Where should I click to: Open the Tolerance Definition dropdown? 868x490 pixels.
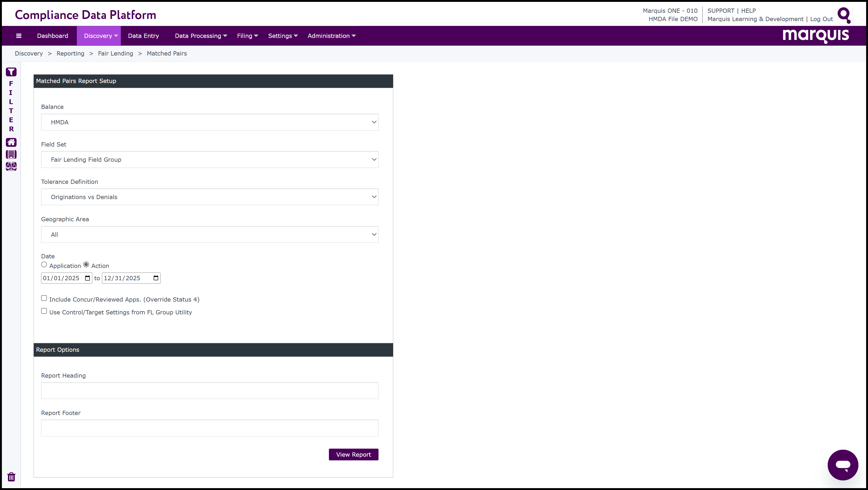point(210,197)
